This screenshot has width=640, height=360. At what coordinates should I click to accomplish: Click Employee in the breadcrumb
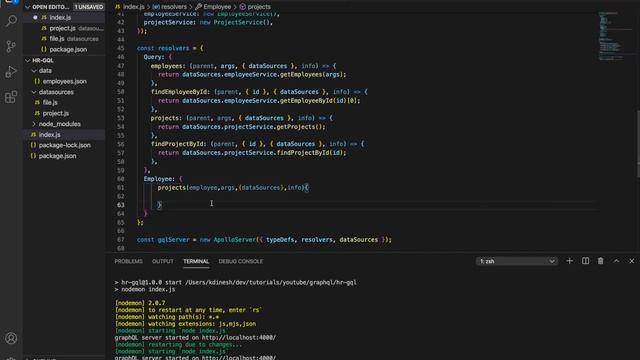click(x=217, y=7)
